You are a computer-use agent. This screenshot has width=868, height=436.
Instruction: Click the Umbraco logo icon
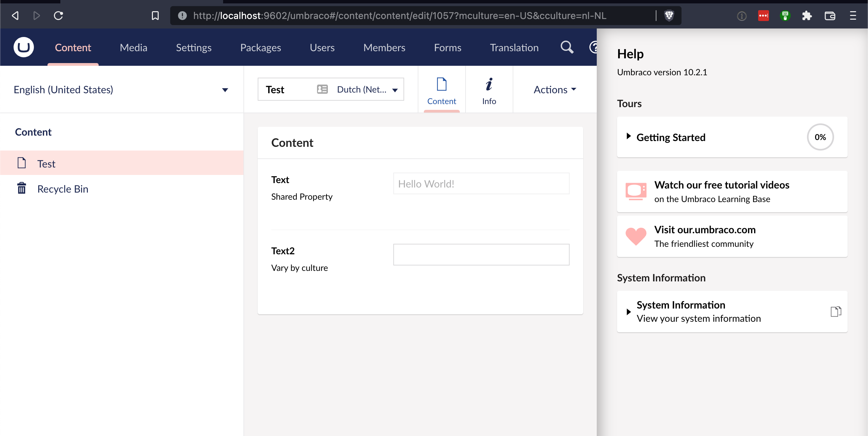click(x=23, y=47)
